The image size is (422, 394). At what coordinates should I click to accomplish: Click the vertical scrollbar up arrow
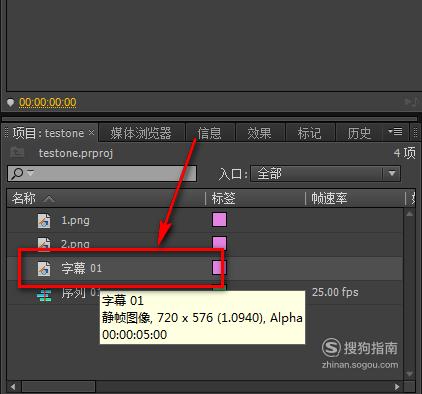(x=410, y=214)
